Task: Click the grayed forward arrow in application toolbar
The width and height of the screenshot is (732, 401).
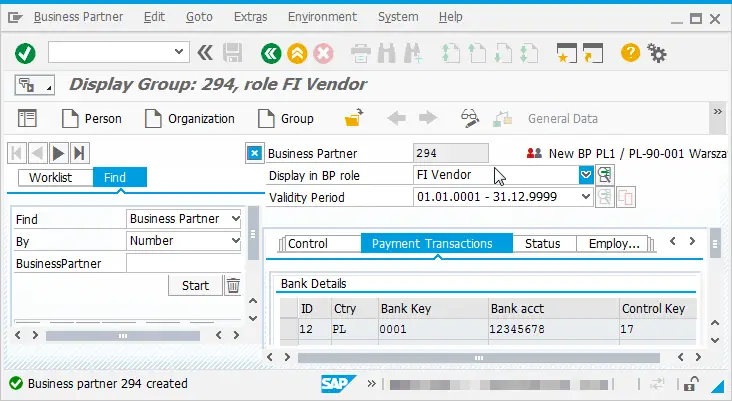Action: 428,118
